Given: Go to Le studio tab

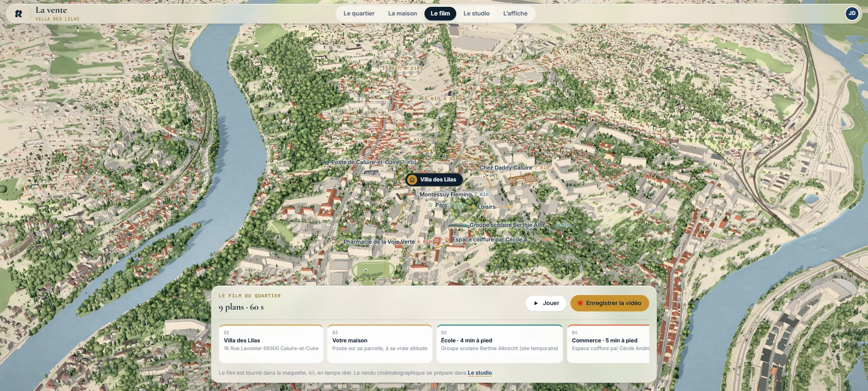Looking at the screenshot, I should [476, 14].
